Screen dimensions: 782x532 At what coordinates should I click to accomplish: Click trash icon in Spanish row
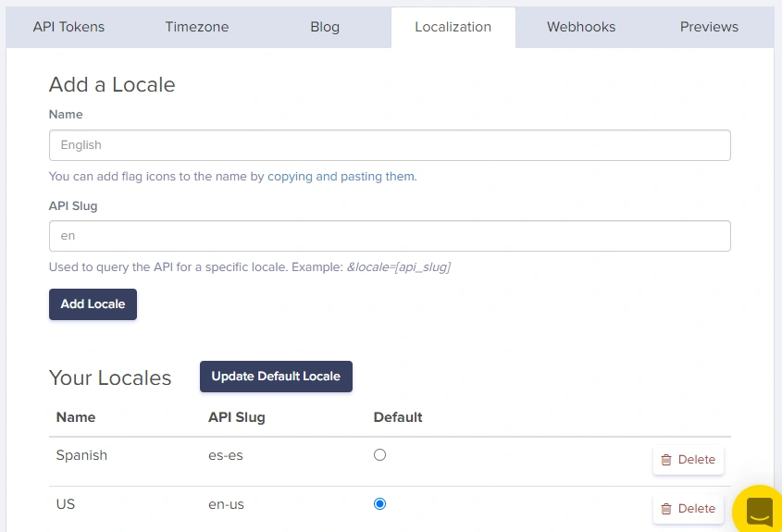pos(666,460)
